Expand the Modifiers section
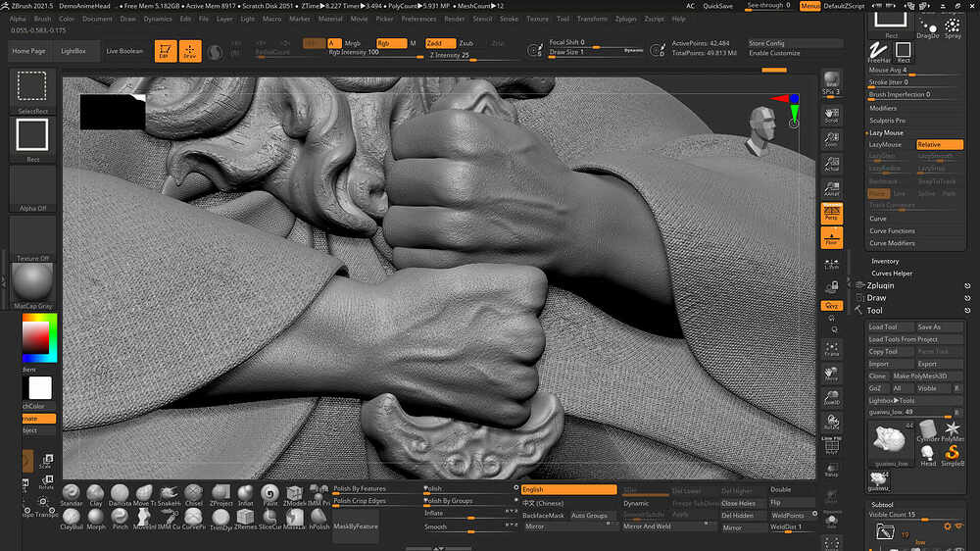This screenshot has height=551, width=980. tap(883, 108)
